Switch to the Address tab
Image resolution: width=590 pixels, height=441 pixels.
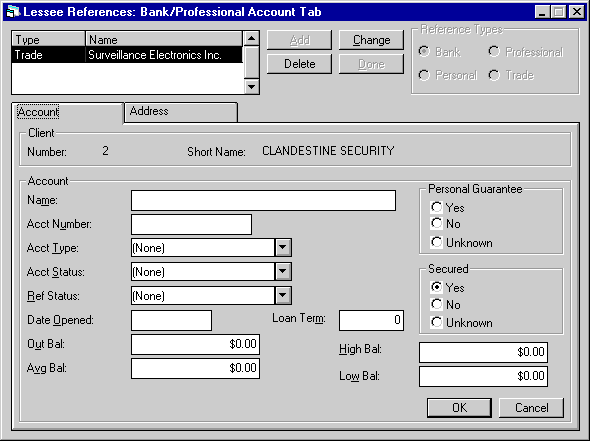[181, 112]
